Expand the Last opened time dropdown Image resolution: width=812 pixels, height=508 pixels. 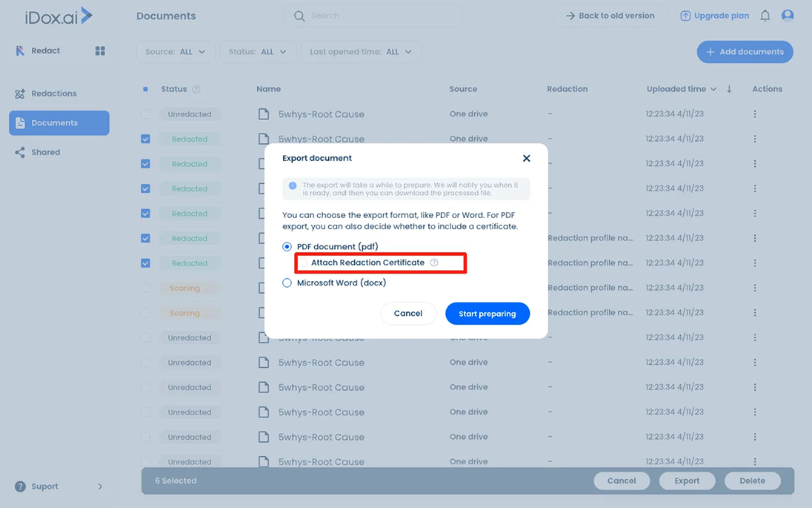click(361, 52)
